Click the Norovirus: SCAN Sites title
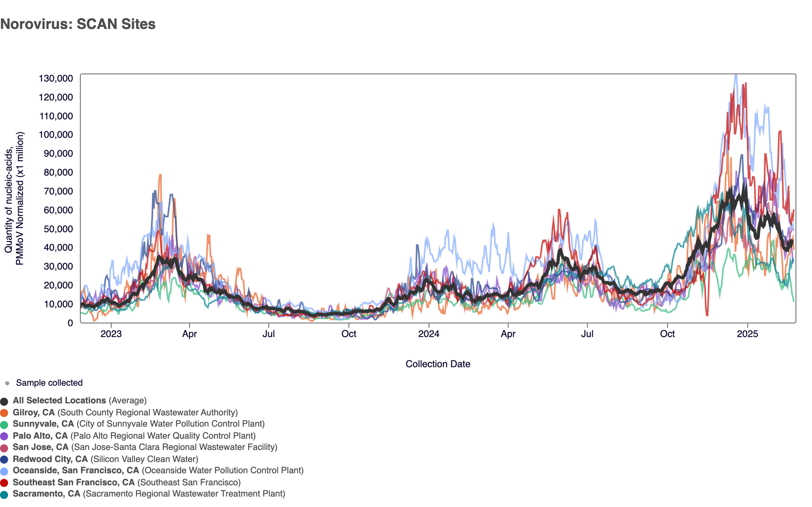This screenshot has height=507, width=812. pyautogui.click(x=78, y=24)
